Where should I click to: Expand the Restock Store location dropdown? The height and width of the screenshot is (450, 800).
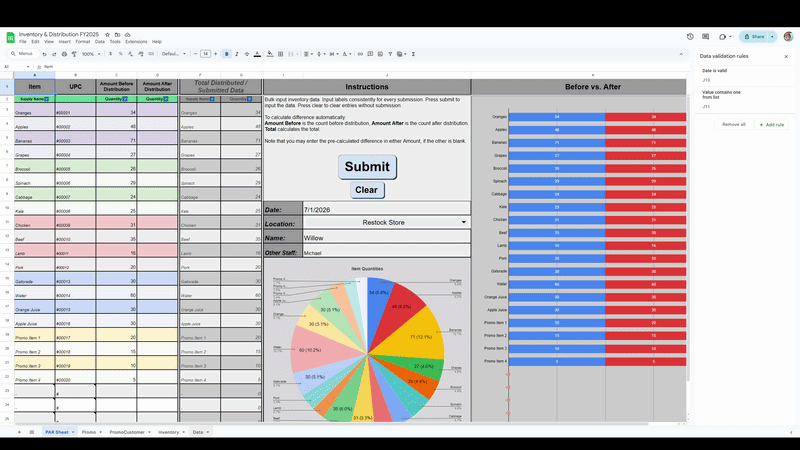click(463, 222)
